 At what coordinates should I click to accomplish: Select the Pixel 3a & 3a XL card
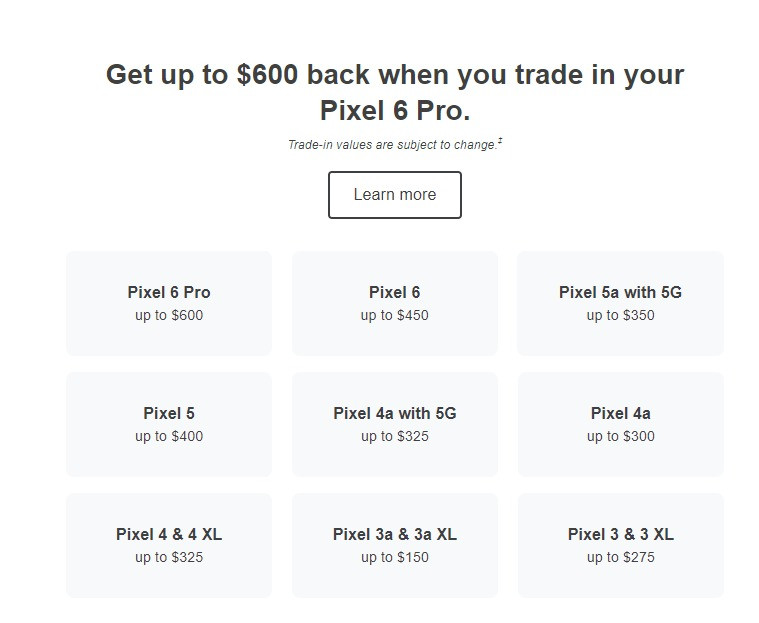pos(394,545)
